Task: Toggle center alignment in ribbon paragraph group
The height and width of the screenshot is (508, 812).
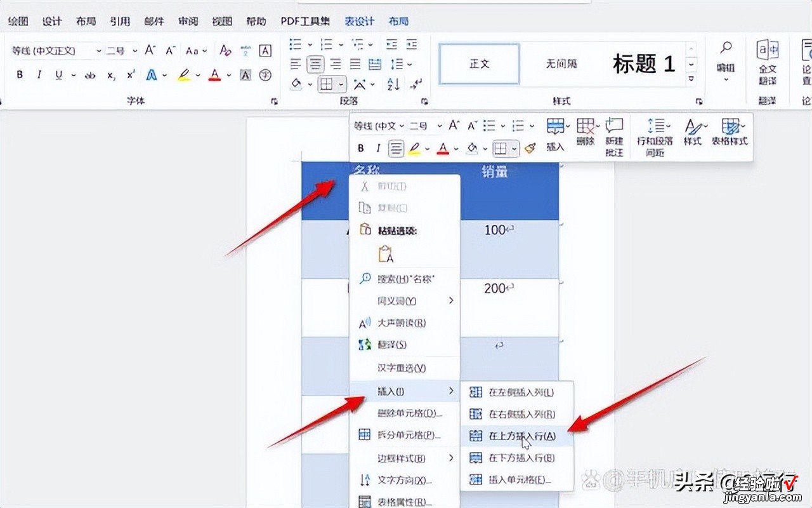Action: (x=315, y=64)
